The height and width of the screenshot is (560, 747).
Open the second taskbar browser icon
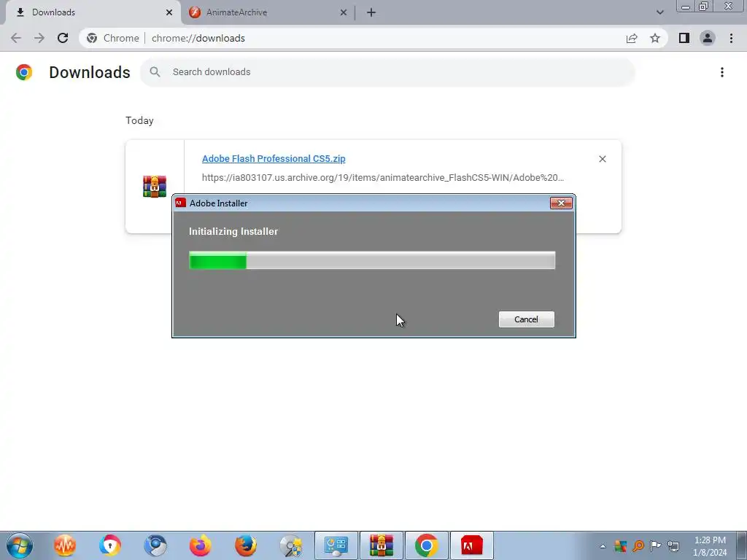pyautogui.click(x=110, y=545)
